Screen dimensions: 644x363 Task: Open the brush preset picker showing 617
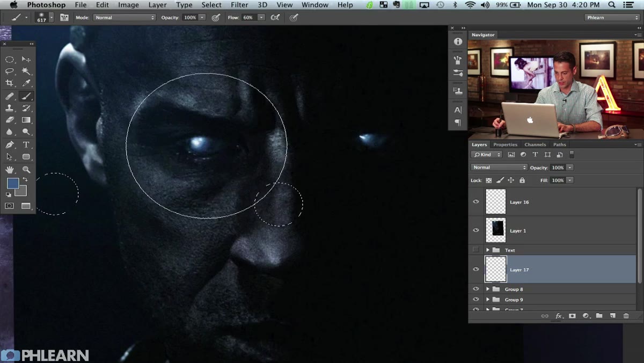click(44, 17)
